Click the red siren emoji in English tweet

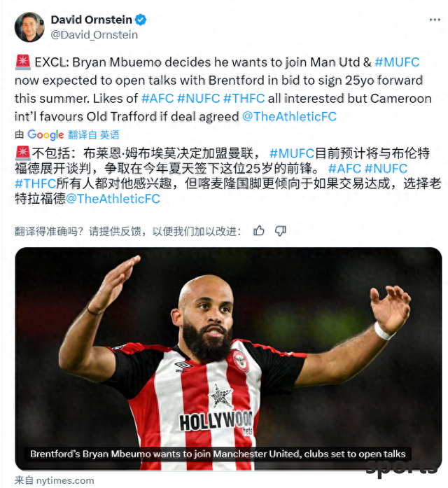point(22,62)
